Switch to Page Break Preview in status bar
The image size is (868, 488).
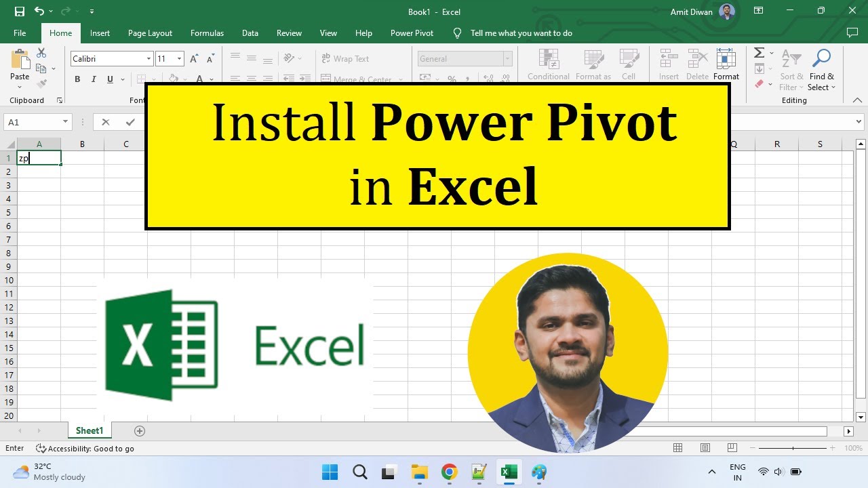(x=732, y=448)
